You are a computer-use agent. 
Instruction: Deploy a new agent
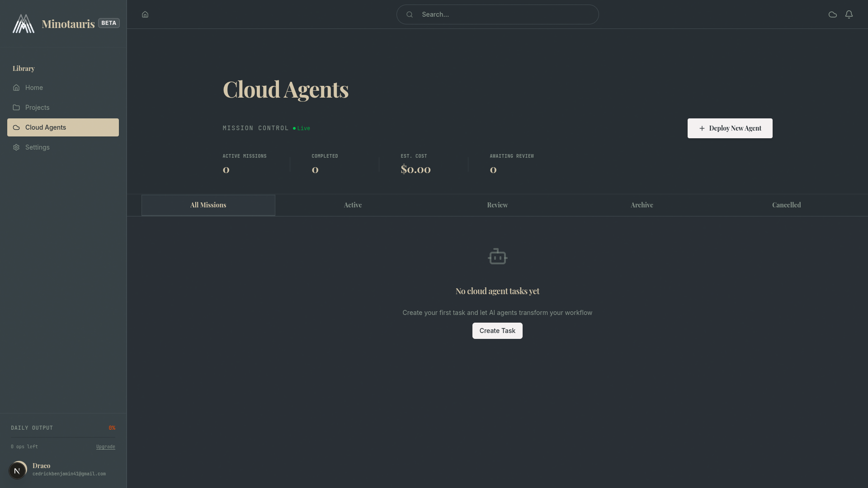click(x=730, y=128)
